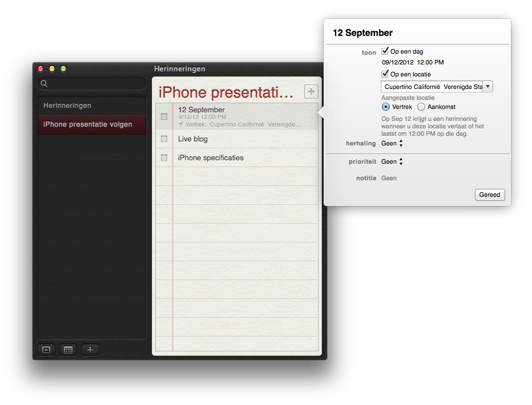This screenshot has width=532, height=405.
Task: Click the green zoom window button
Action: [63, 69]
